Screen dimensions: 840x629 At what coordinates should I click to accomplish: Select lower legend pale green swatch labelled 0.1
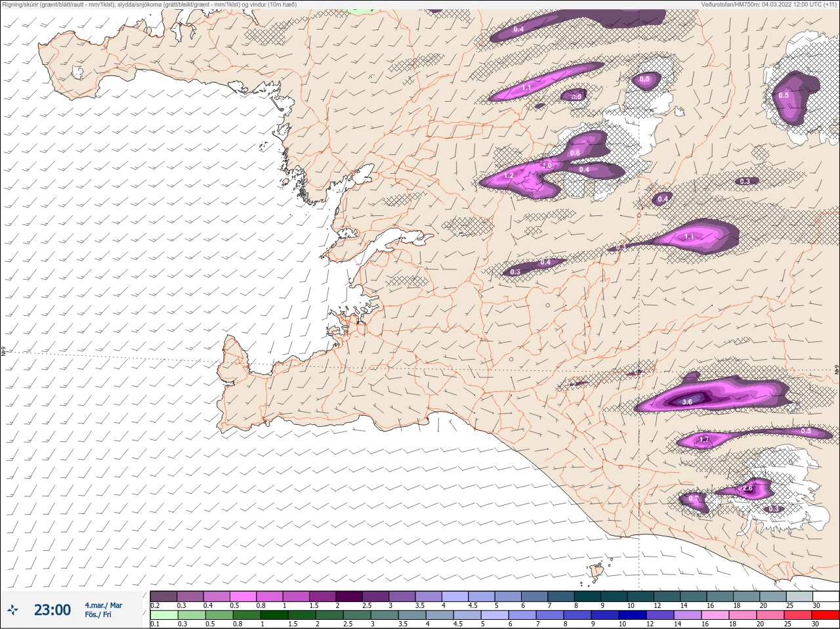[163, 615]
